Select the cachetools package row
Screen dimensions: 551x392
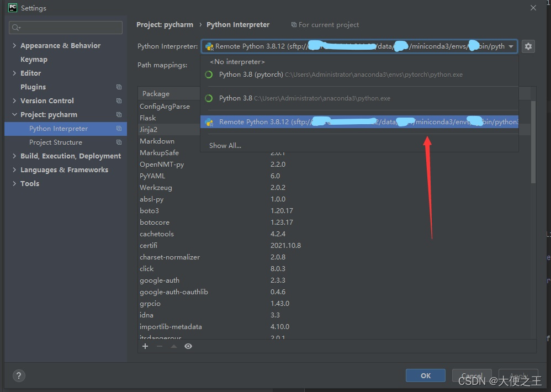click(x=334, y=234)
